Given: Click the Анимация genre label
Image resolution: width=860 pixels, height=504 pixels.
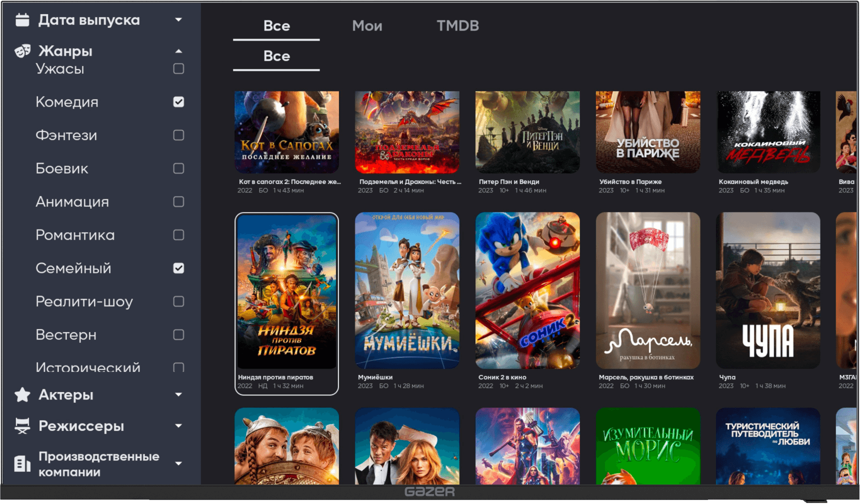Looking at the screenshot, I should pos(72,202).
